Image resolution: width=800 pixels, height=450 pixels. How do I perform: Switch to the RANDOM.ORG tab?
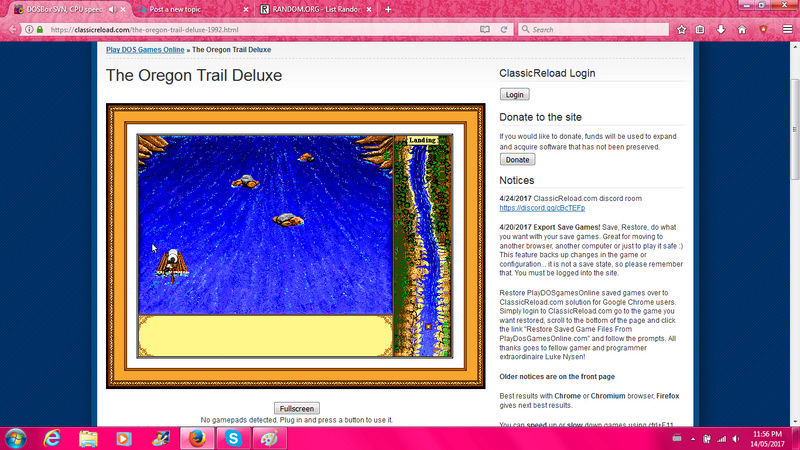pyautogui.click(x=315, y=9)
